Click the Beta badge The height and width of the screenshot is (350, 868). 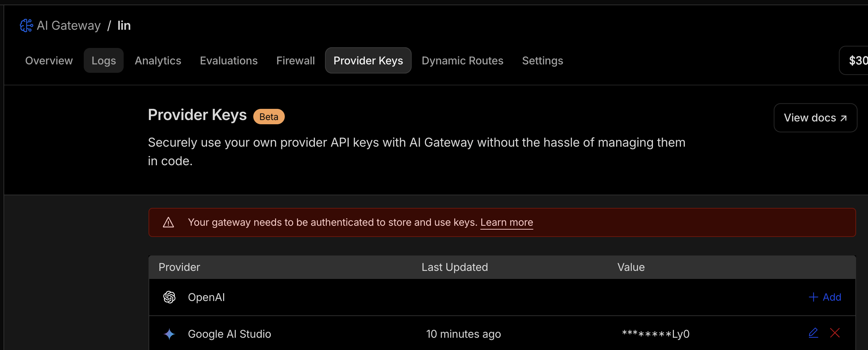[x=269, y=117]
